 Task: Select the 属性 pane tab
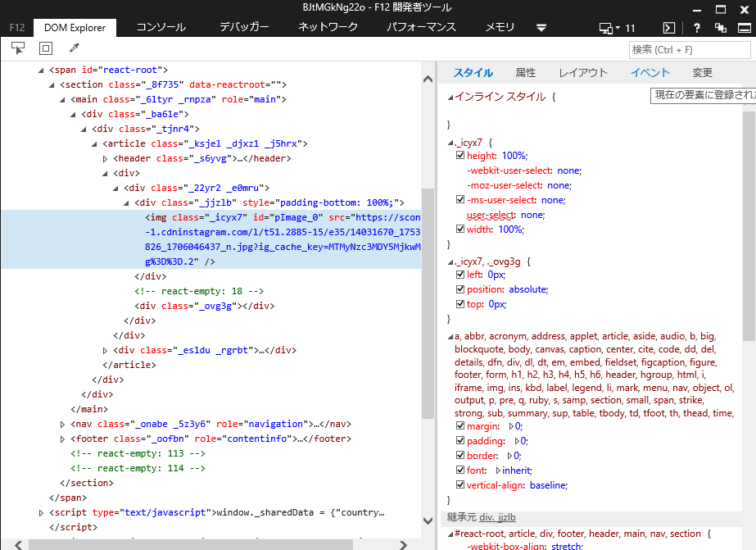(x=526, y=73)
